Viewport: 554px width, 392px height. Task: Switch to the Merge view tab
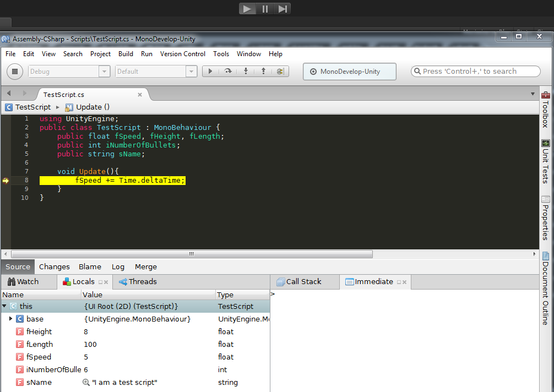[x=145, y=266]
